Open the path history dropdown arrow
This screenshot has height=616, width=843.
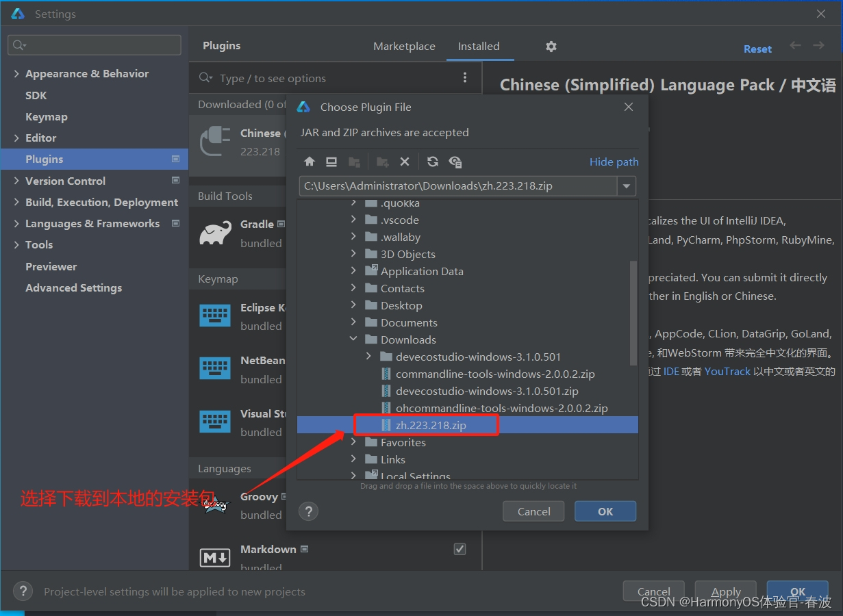click(626, 186)
